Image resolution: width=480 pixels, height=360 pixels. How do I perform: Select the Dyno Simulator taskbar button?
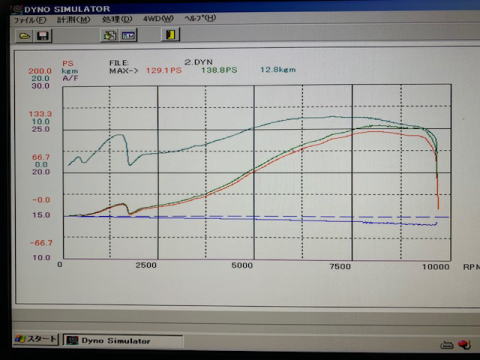pos(123,341)
